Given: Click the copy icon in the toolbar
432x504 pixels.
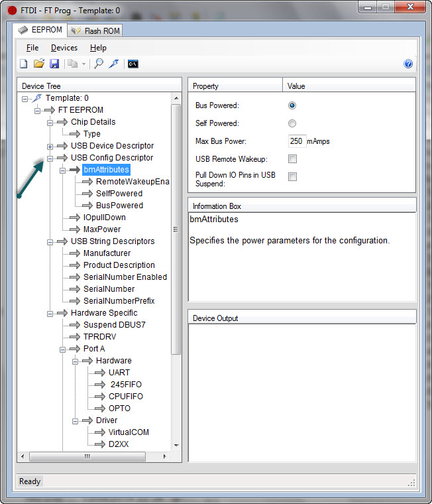Looking at the screenshot, I should click(73, 64).
